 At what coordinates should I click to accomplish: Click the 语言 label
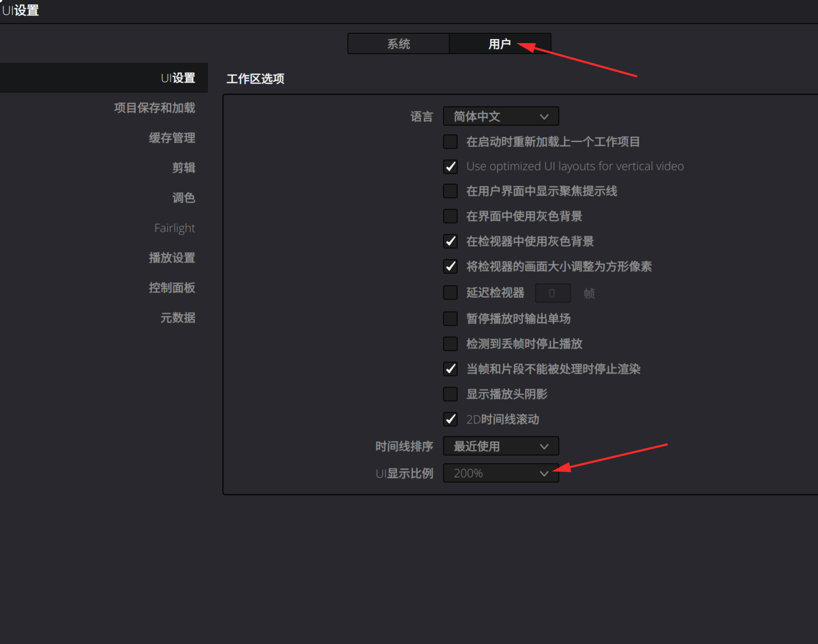pos(422,117)
